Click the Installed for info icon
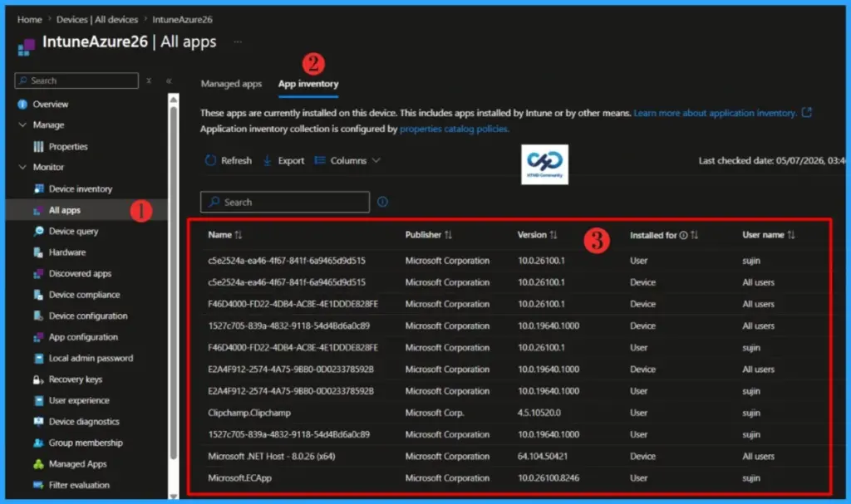Image resolution: width=851 pixels, height=504 pixels. tap(683, 235)
